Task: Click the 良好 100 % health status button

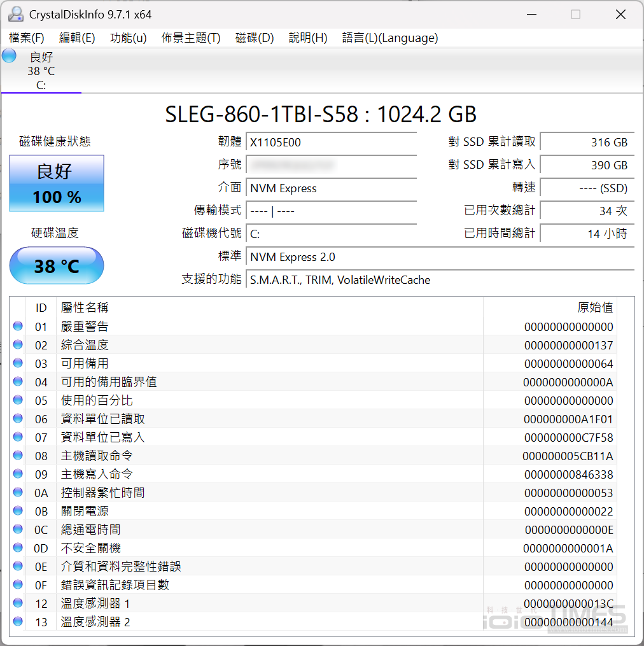Action: click(57, 183)
